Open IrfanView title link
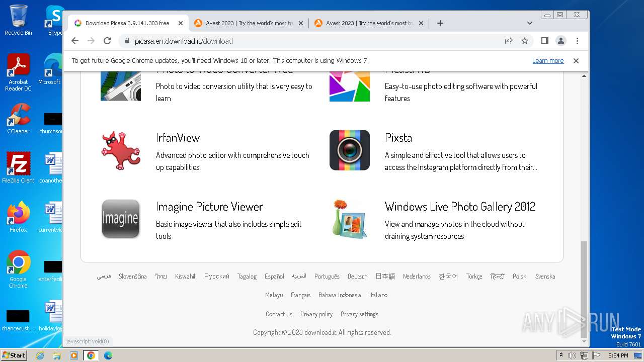 pyautogui.click(x=178, y=138)
